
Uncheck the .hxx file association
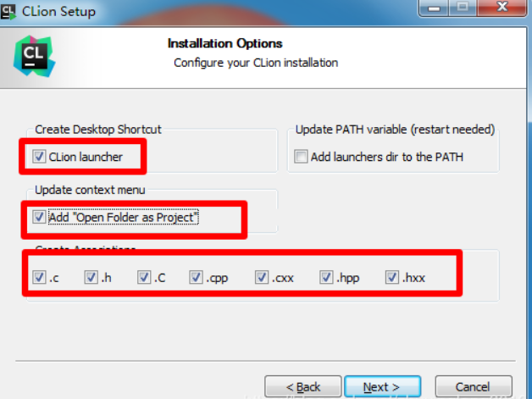tap(392, 277)
